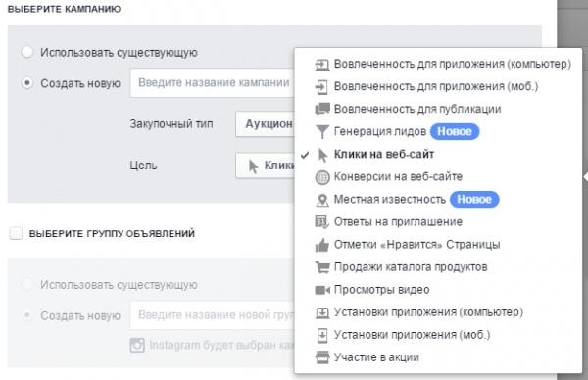
Task: Click the funnel icon for Генерация лидов
Action: tap(322, 131)
